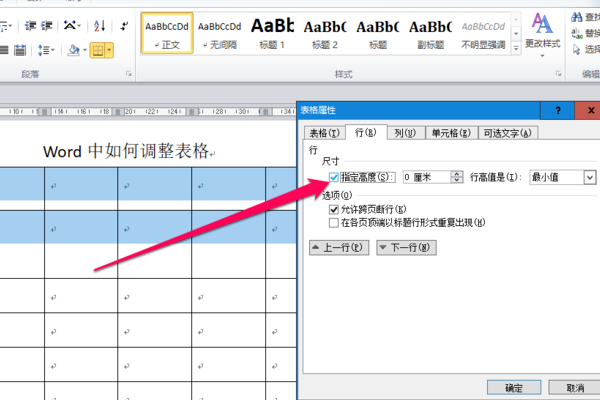Click the highlighted borders icon

pyautogui.click(x=98, y=50)
